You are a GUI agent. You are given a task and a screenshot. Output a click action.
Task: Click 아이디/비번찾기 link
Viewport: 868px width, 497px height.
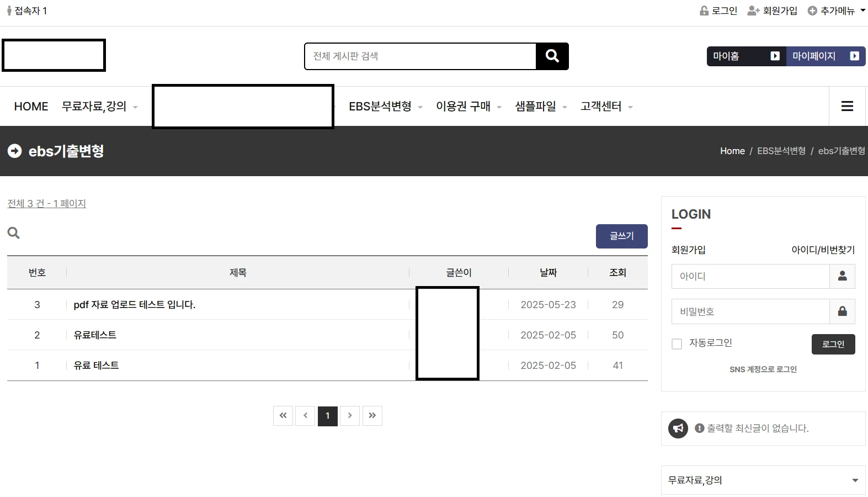click(823, 250)
